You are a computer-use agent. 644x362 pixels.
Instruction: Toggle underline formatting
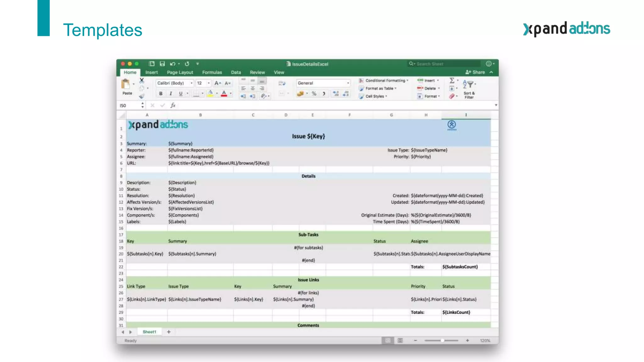point(180,94)
